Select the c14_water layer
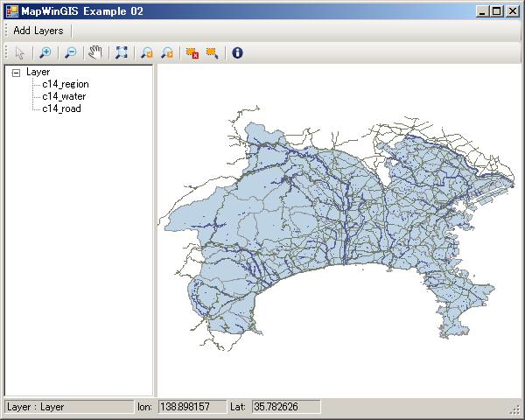The height and width of the screenshot is (420, 525). point(63,96)
